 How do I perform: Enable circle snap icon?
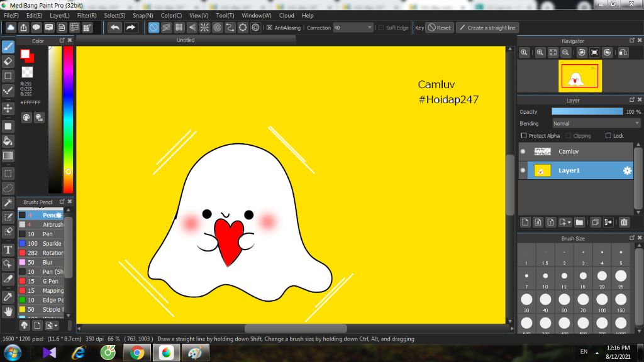[x=217, y=28]
